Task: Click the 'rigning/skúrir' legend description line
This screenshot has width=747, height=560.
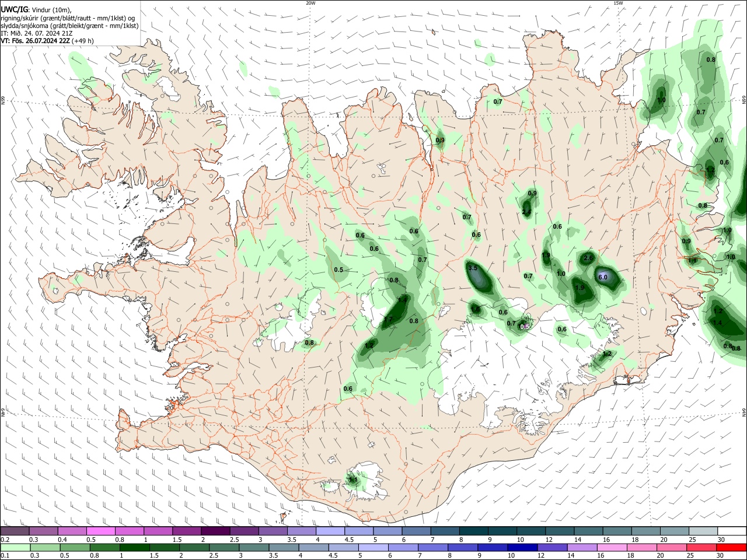Action: [68, 17]
